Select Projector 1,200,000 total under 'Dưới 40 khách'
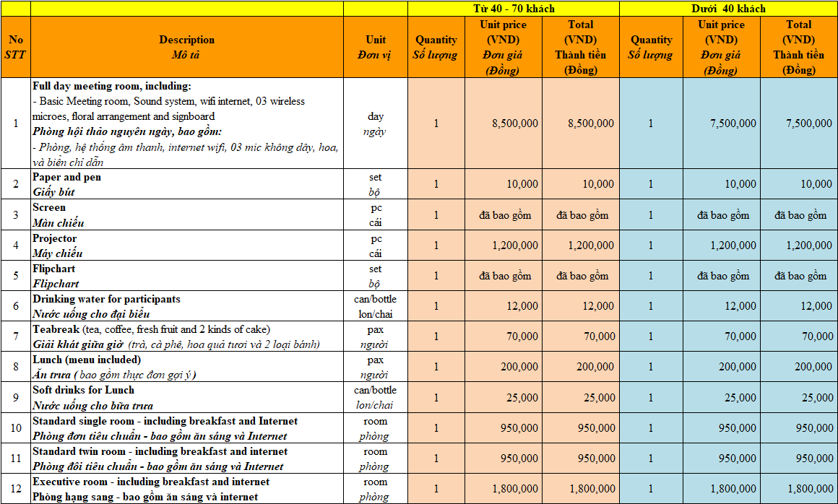838x504 pixels. [799, 245]
